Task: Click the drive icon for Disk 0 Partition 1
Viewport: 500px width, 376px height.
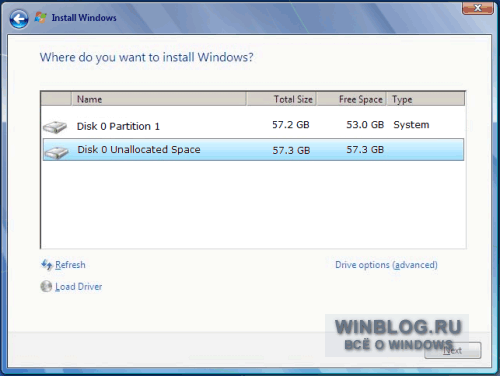Action: [55, 127]
